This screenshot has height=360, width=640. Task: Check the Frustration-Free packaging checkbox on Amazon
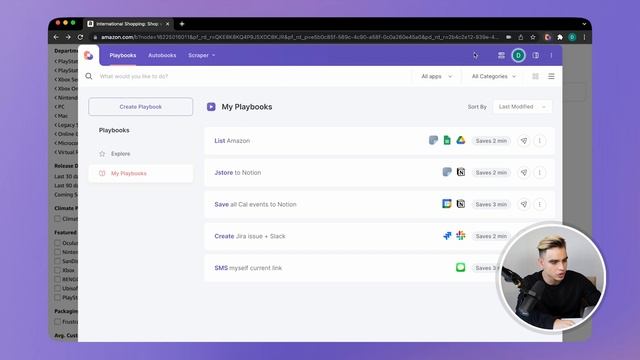[58, 322]
